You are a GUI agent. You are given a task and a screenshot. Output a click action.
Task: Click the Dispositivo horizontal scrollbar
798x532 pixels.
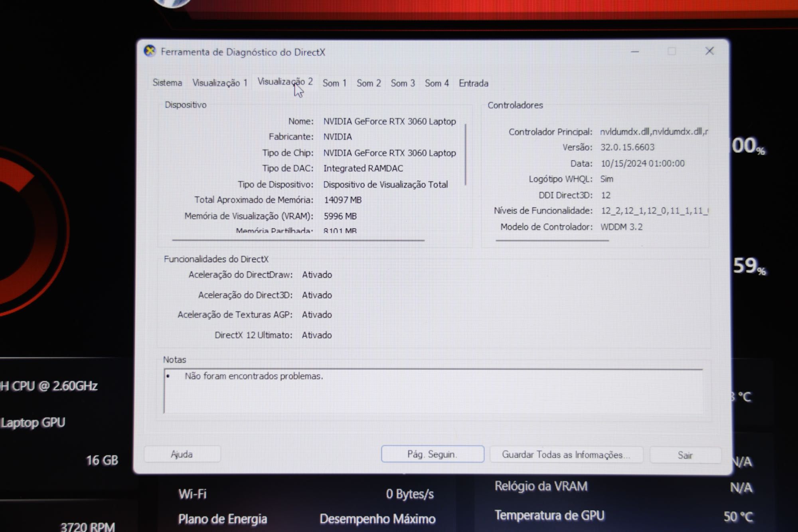(298, 240)
